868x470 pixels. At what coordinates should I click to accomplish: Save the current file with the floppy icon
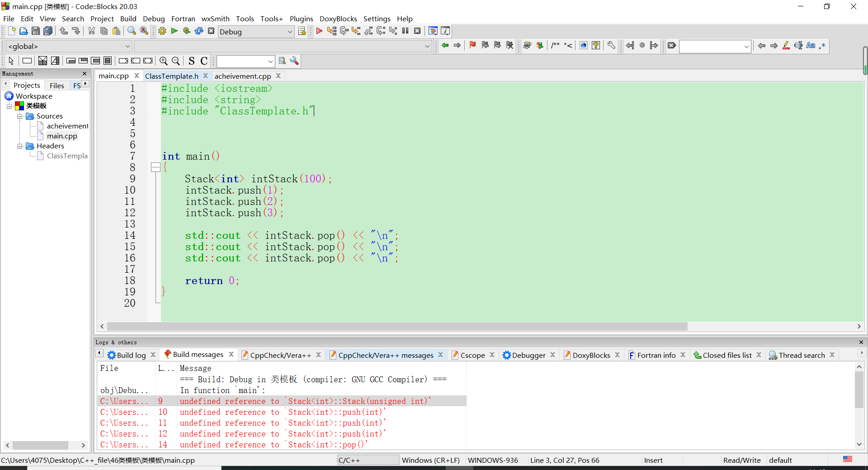click(36, 31)
